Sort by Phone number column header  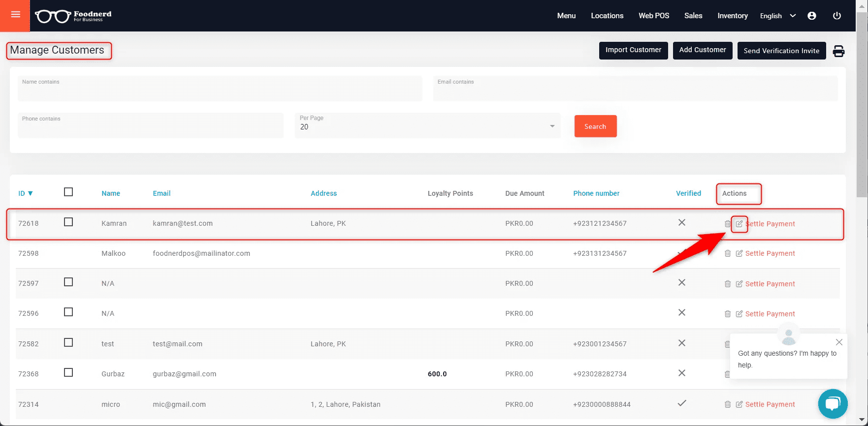click(x=596, y=193)
